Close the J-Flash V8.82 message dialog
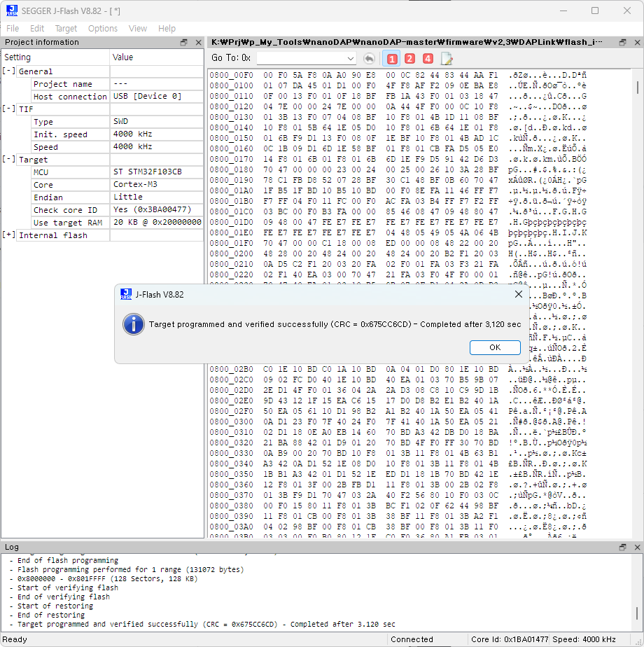Viewport: 644px width, 647px height. pos(518,295)
